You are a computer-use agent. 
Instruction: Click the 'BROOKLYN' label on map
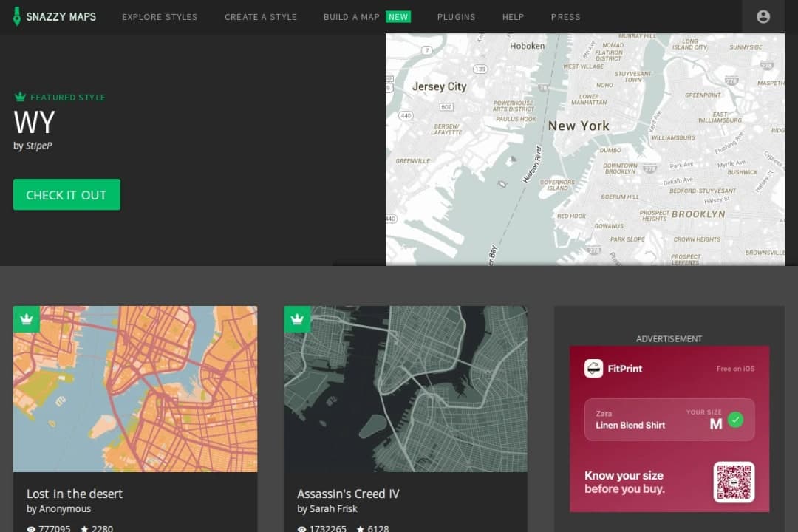[x=699, y=214]
